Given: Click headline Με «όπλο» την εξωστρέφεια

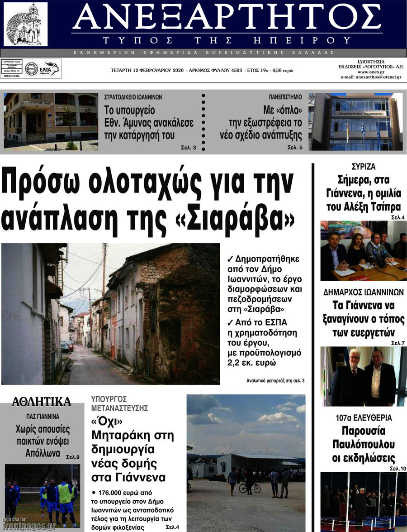Looking at the screenshot, I should tap(260, 123).
